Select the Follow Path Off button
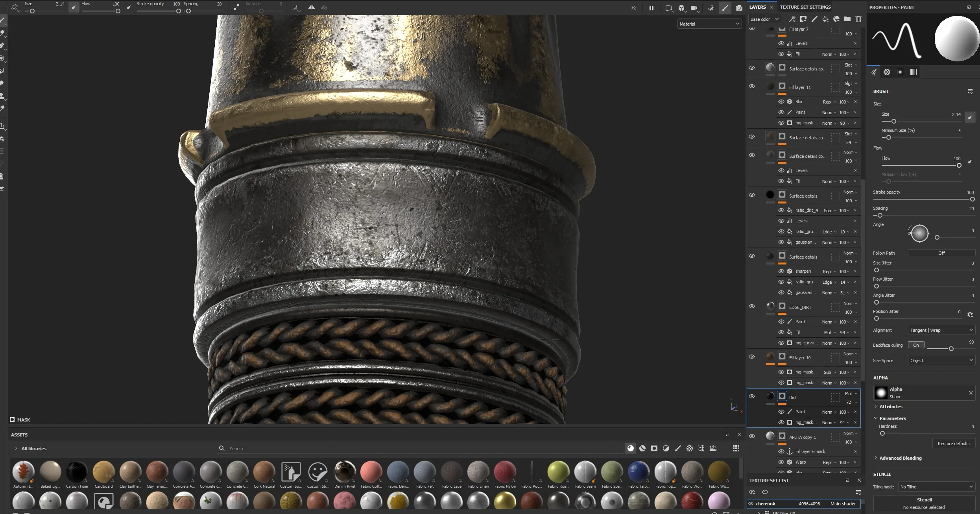Image resolution: width=980 pixels, height=514 pixels. tap(941, 253)
